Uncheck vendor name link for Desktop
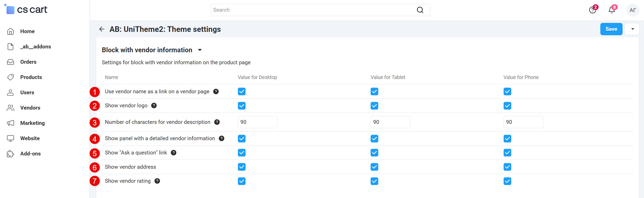 (x=241, y=91)
